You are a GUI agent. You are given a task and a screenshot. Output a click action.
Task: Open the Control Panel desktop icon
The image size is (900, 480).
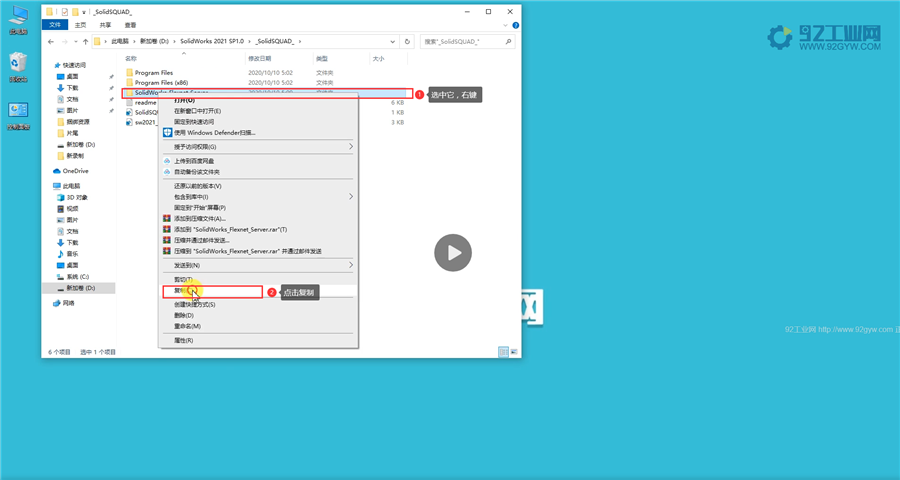(x=18, y=116)
